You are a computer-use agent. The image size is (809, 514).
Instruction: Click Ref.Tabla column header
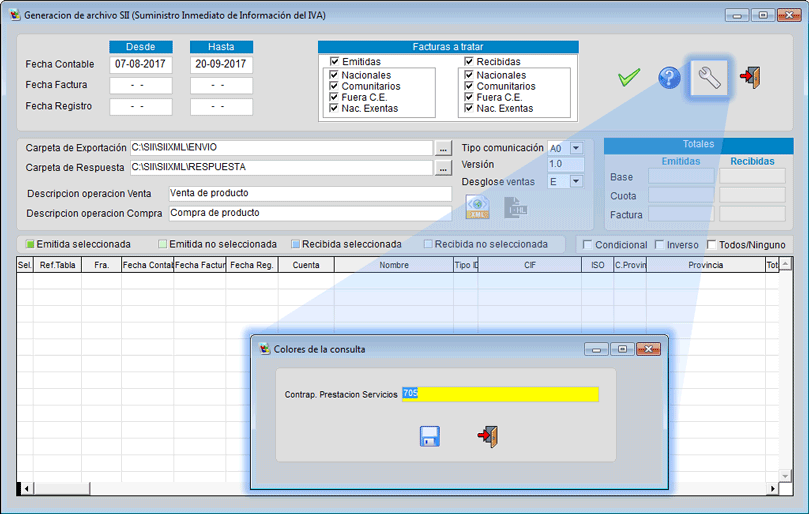[x=57, y=265]
